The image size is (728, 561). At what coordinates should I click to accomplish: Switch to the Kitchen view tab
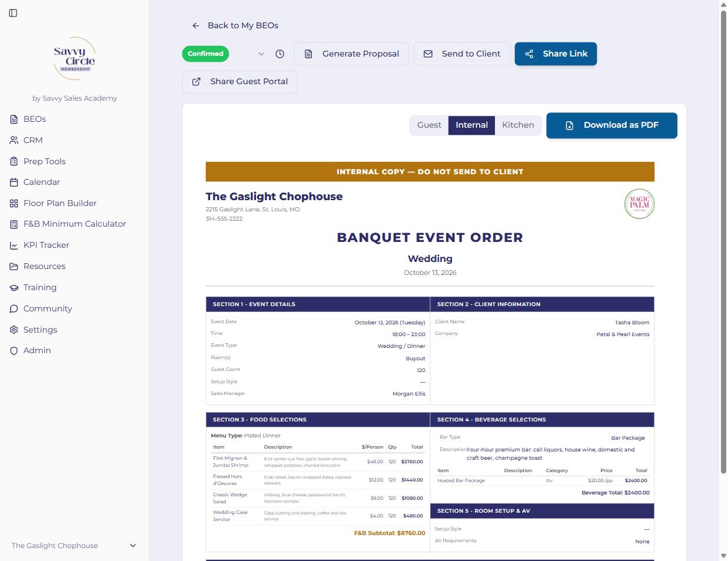click(518, 125)
